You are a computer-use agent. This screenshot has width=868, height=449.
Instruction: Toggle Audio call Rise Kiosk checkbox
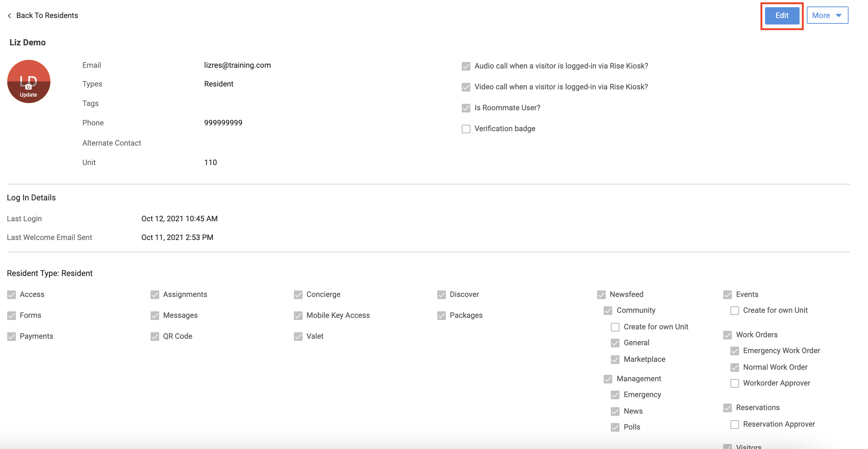pos(466,66)
